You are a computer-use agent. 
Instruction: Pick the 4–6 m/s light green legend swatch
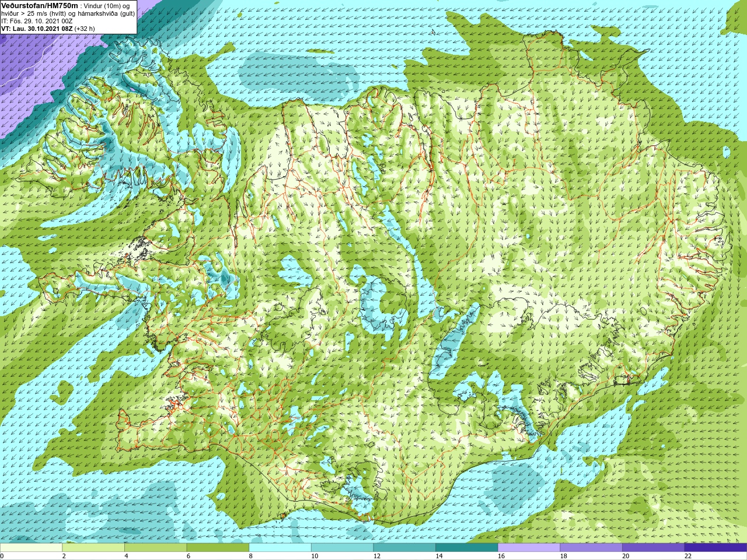click(155, 547)
